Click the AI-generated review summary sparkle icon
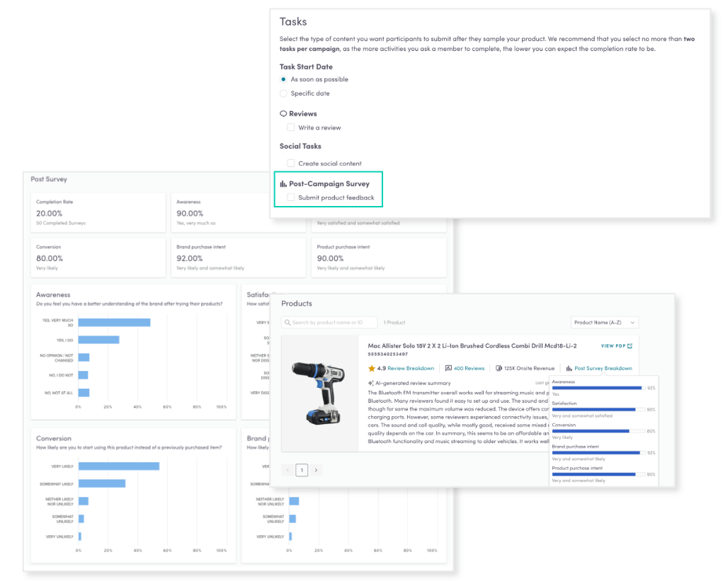Image resolution: width=728 pixels, height=584 pixels. (370, 383)
